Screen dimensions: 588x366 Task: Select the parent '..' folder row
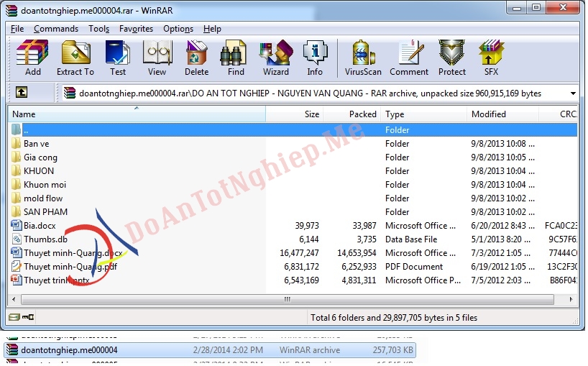[293, 129]
